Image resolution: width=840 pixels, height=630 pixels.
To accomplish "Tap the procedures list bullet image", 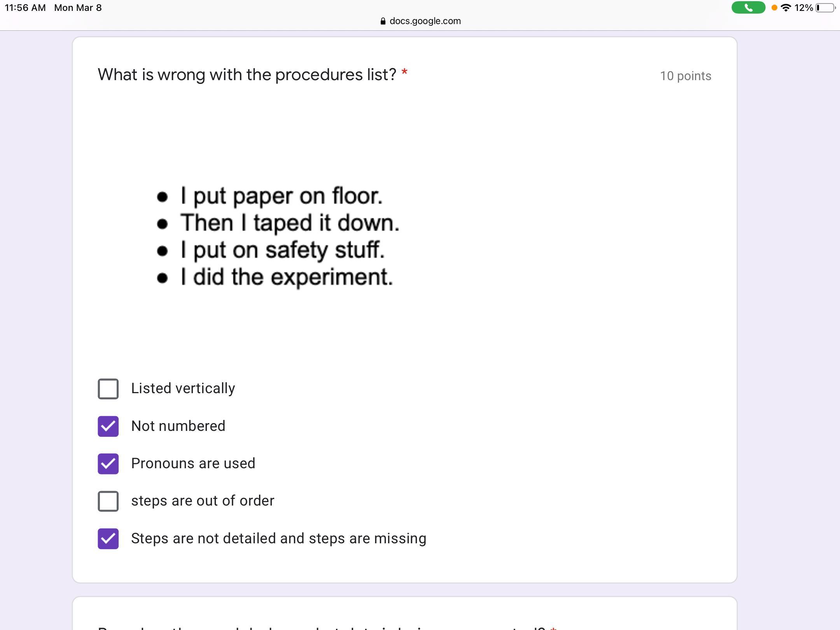I will (278, 236).
